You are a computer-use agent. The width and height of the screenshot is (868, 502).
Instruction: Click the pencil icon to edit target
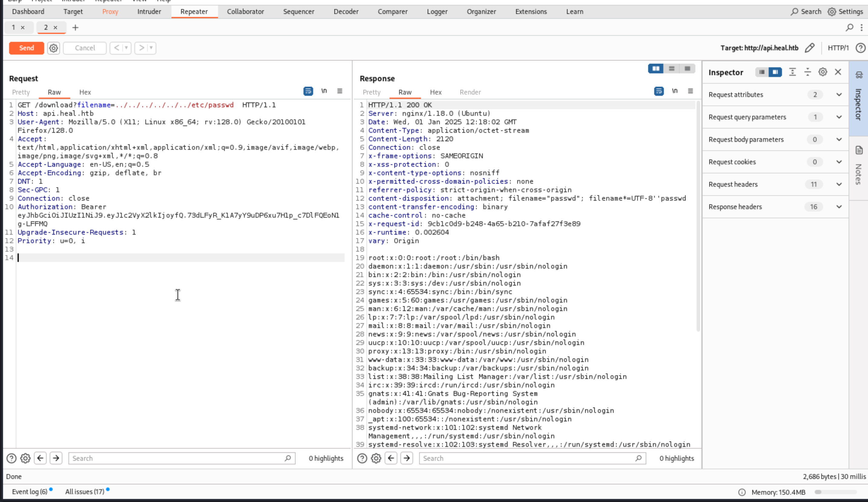810,48
